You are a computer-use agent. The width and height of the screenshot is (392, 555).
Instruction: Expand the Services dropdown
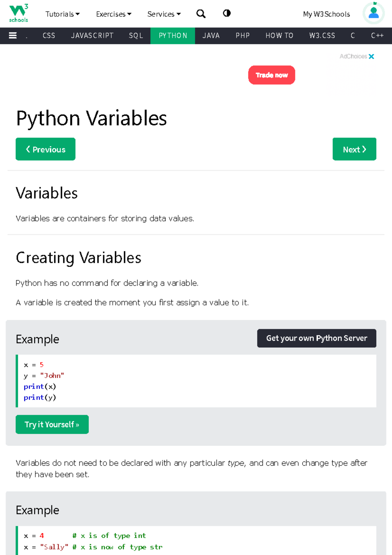[164, 14]
